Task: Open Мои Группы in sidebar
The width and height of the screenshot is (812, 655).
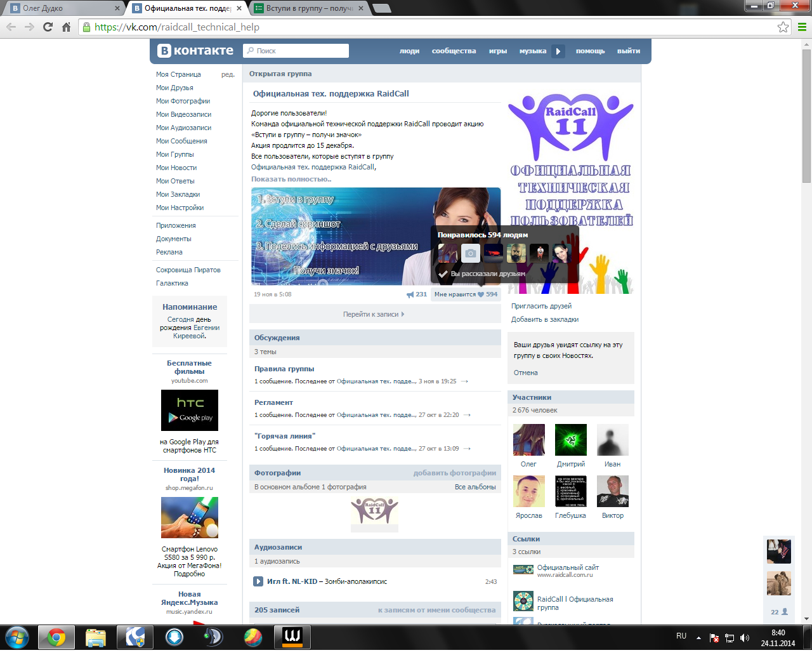Action: (175, 154)
